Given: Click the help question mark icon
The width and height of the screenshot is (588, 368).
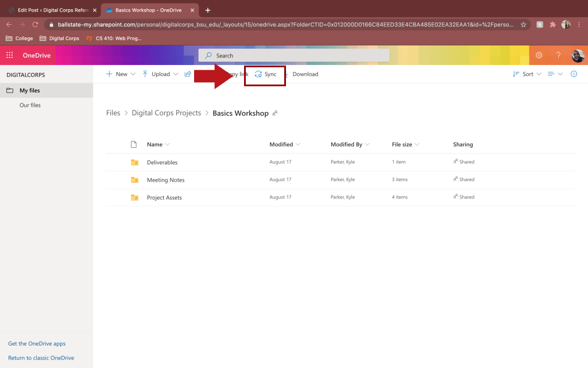Looking at the screenshot, I should pyautogui.click(x=558, y=55).
